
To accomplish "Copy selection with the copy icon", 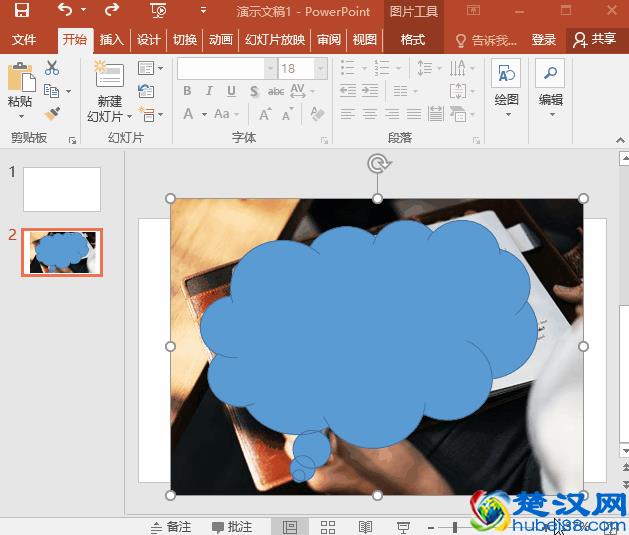I will click(51, 91).
